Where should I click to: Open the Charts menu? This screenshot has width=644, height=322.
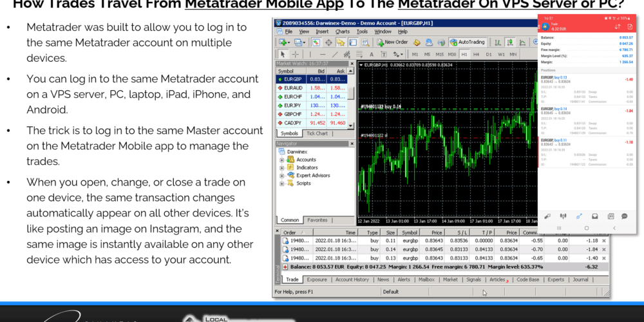pos(343,32)
